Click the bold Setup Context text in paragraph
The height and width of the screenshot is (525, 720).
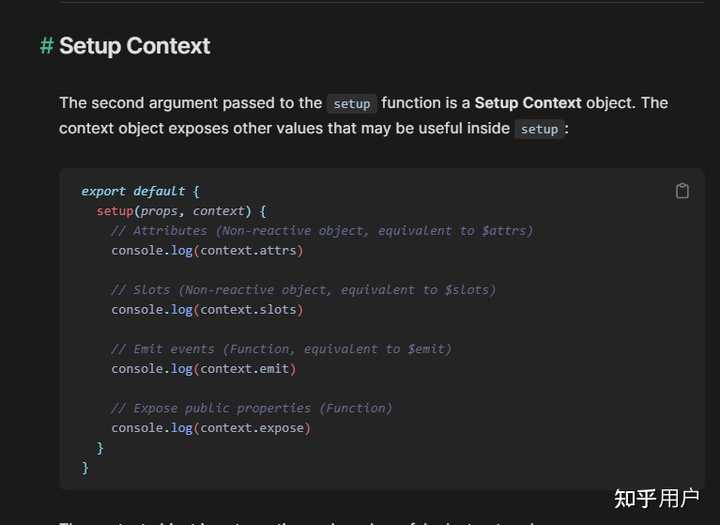point(528,103)
